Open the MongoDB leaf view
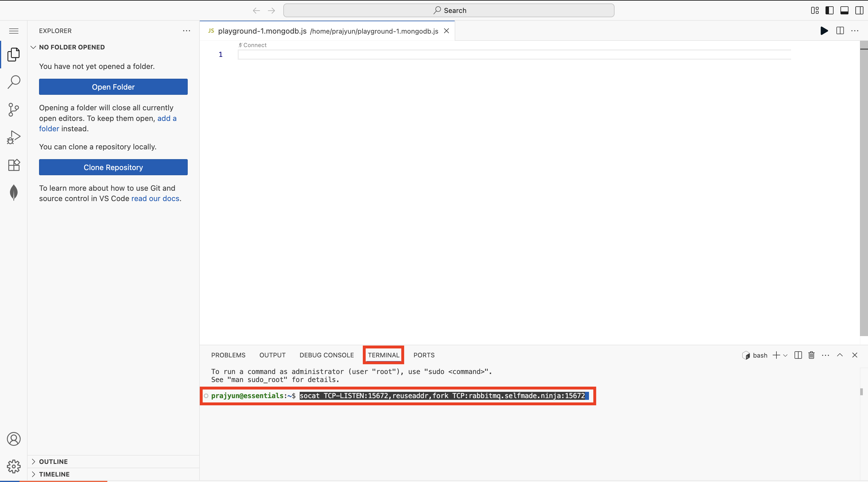Image resolution: width=868 pixels, height=482 pixels. pyautogui.click(x=14, y=192)
